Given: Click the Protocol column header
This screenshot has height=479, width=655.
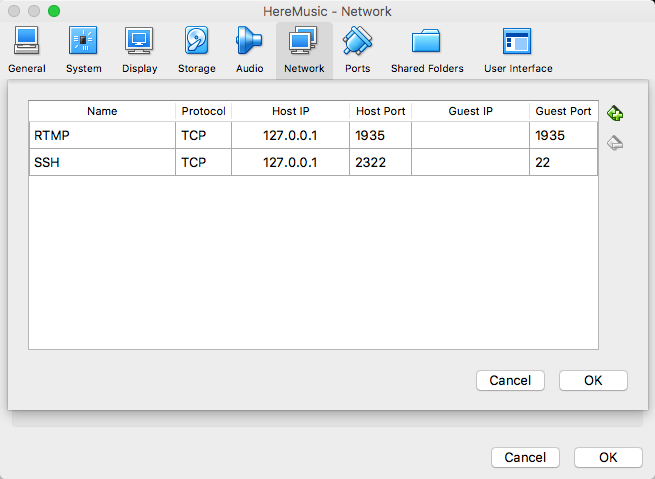Looking at the screenshot, I should coord(203,111).
